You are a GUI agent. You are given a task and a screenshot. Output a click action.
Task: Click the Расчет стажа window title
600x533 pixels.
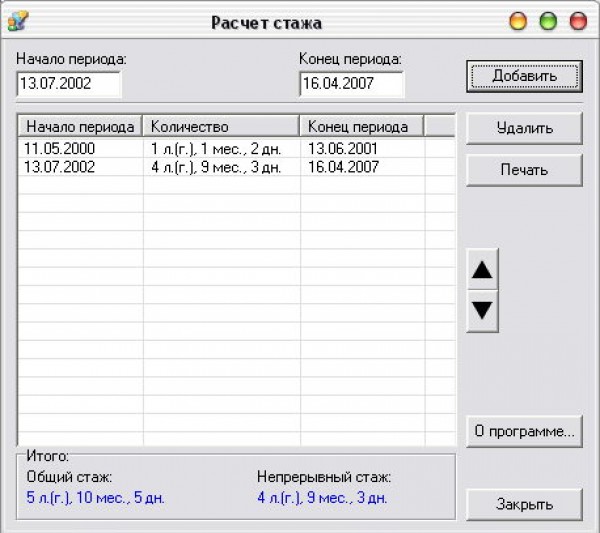(266, 23)
